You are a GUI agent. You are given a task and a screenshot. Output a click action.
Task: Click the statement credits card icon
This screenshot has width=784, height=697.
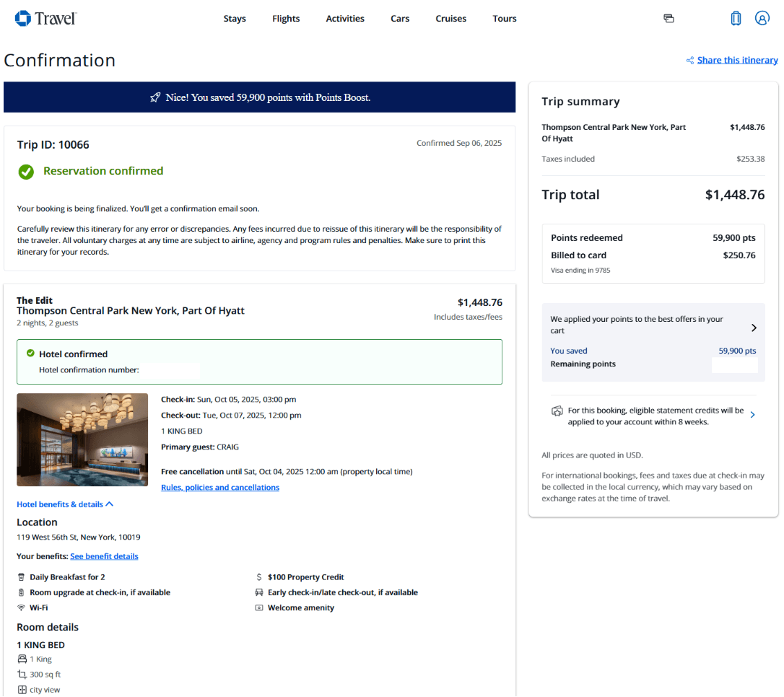click(557, 411)
